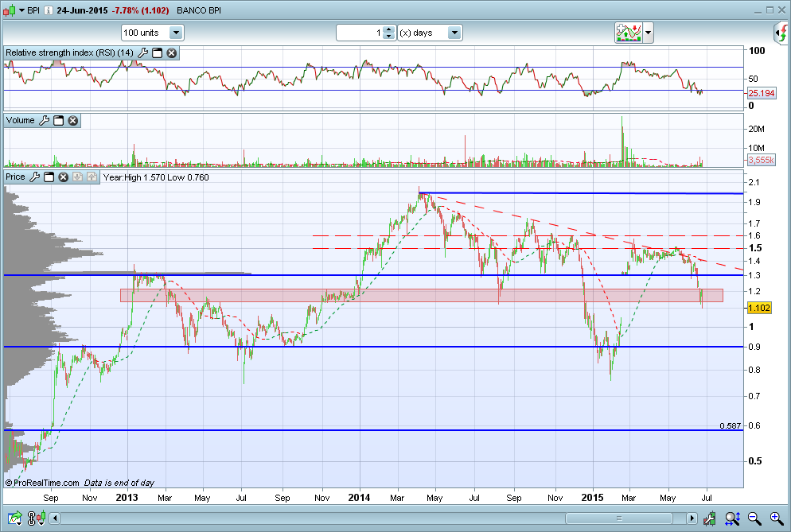Maximize the Volume panel window icon
The height and width of the screenshot is (532, 791).
[x=59, y=121]
